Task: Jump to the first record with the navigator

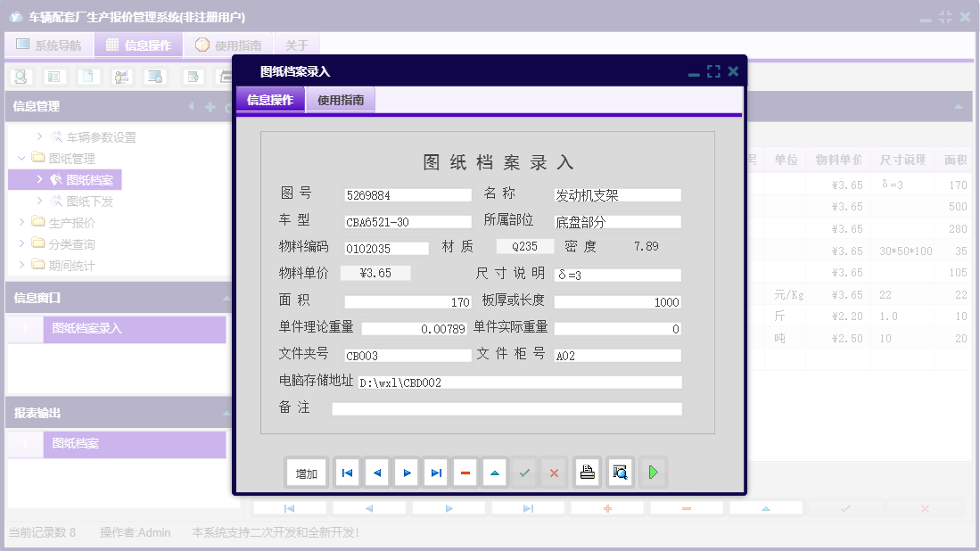Action: coord(347,473)
